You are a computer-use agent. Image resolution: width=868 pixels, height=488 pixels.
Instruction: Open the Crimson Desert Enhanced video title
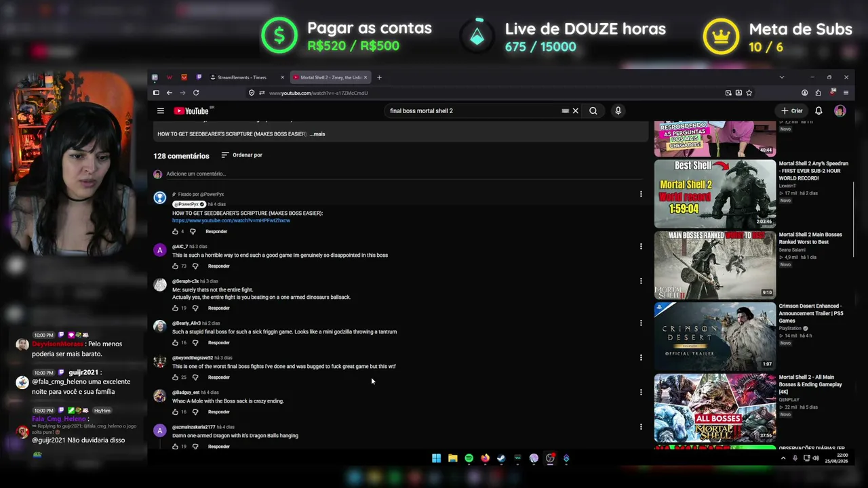[811, 313]
